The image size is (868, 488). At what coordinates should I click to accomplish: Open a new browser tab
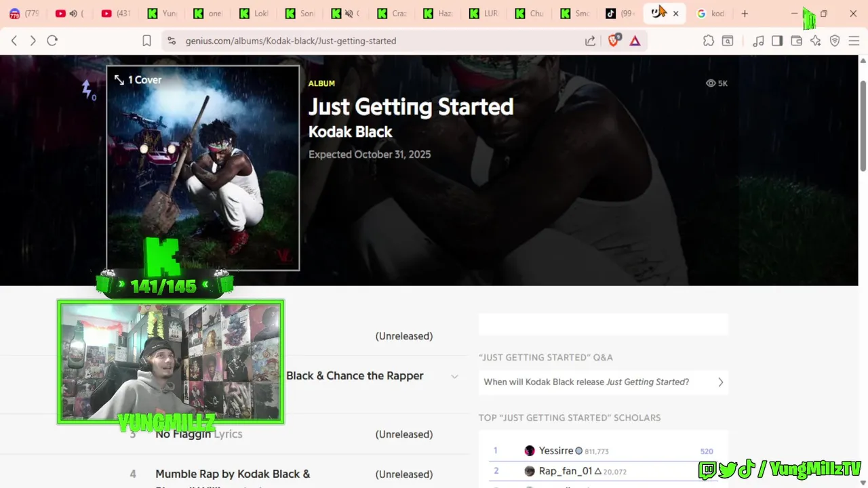click(745, 14)
